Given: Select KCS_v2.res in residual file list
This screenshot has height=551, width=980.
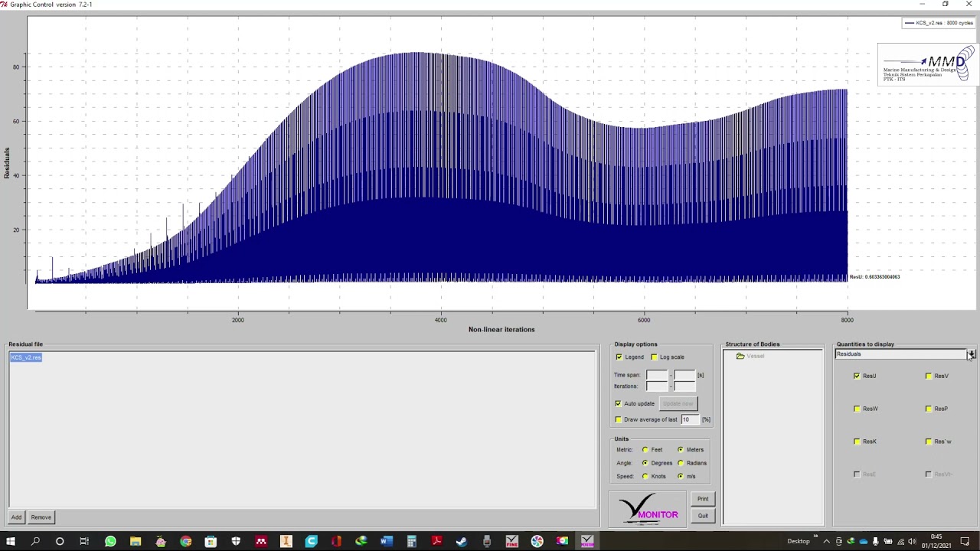Looking at the screenshot, I should click(x=26, y=357).
